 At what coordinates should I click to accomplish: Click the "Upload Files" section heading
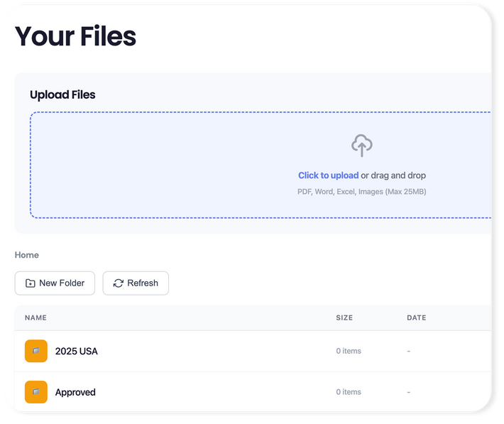(62, 94)
